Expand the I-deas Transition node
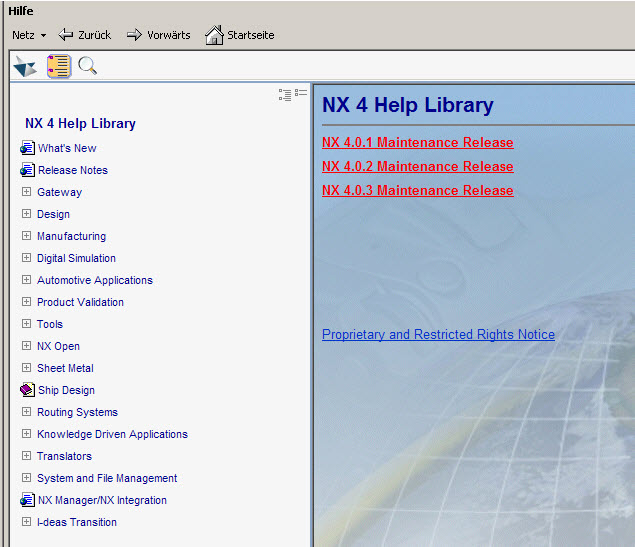This screenshot has height=547, width=635. [x=26, y=521]
